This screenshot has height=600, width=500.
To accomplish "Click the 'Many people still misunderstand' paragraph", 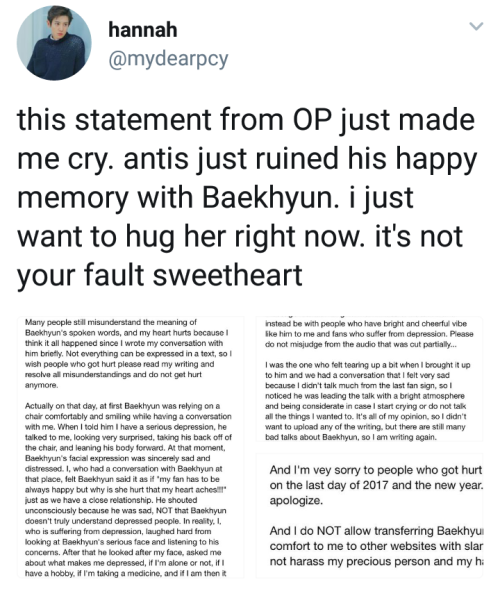I will pyautogui.click(x=128, y=354).
